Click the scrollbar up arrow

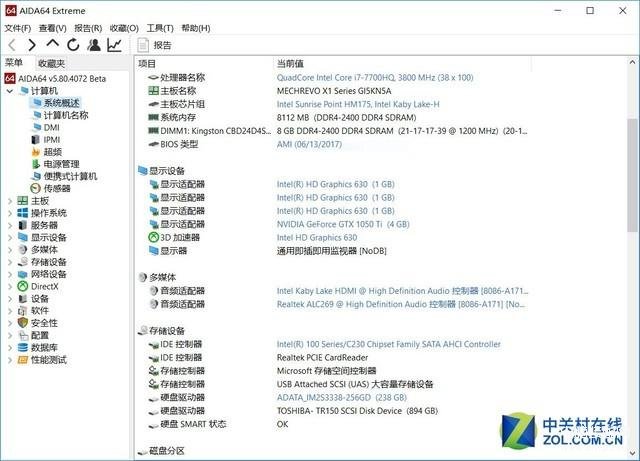tap(632, 62)
